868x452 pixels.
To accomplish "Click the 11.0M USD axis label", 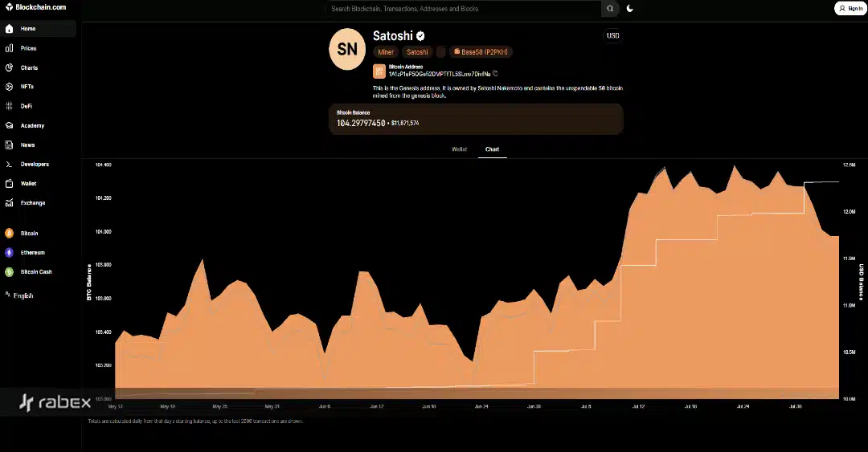I will coord(849,305).
